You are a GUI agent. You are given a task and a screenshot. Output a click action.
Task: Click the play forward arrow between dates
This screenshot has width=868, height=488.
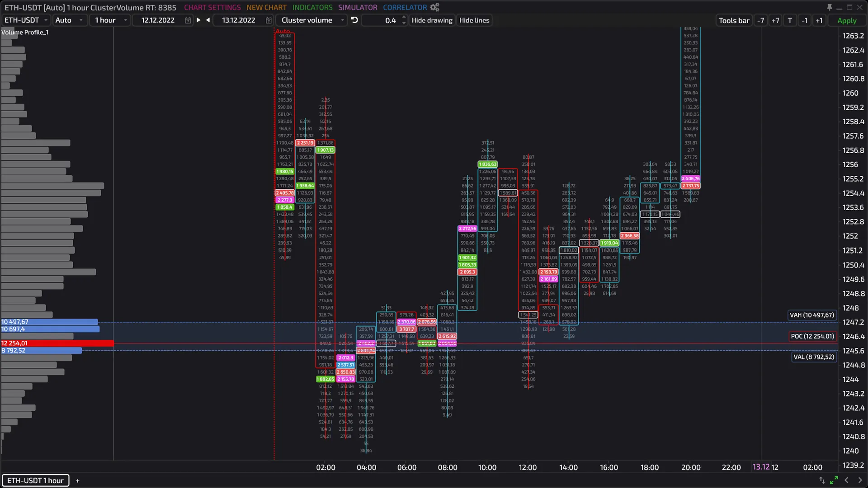pos(198,20)
